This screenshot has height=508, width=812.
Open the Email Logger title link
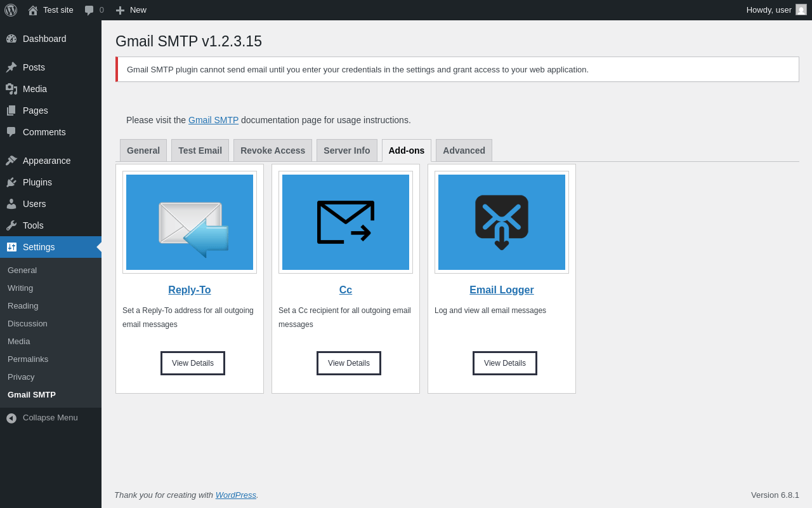(x=502, y=290)
